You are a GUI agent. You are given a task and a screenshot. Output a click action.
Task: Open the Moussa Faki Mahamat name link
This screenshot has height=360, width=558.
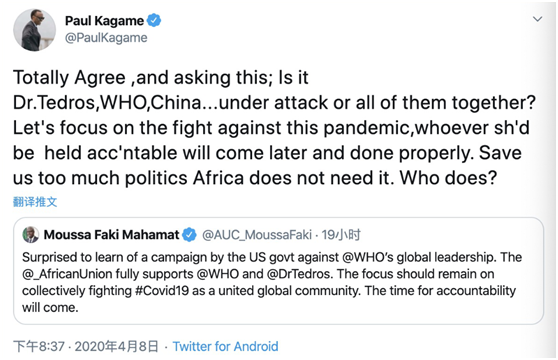pyautogui.click(x=111, y=235)
